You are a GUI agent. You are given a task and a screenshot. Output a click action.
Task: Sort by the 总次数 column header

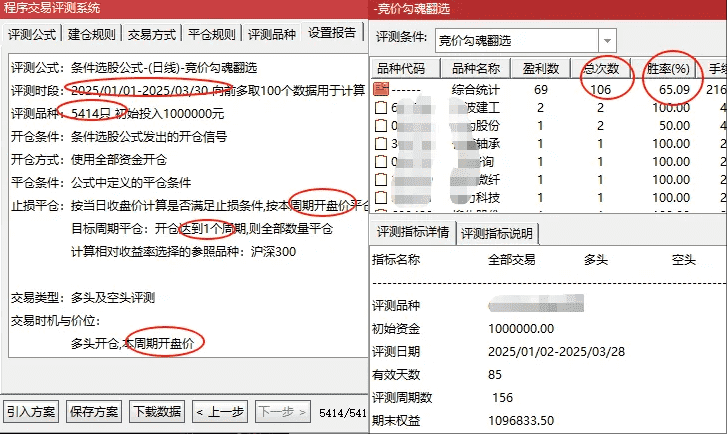pyautogui.click(x=606, y=68)
